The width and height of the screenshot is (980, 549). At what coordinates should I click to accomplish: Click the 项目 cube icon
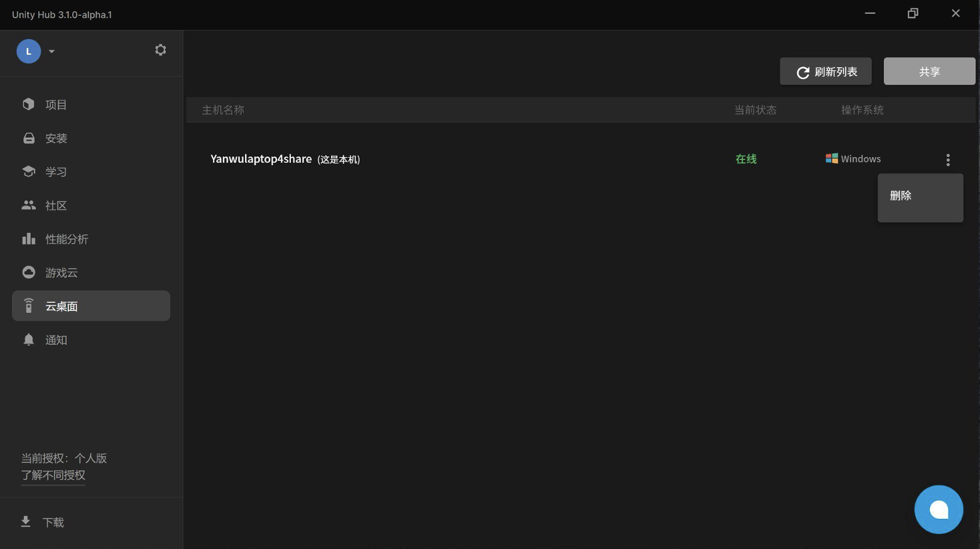[28, 104]
